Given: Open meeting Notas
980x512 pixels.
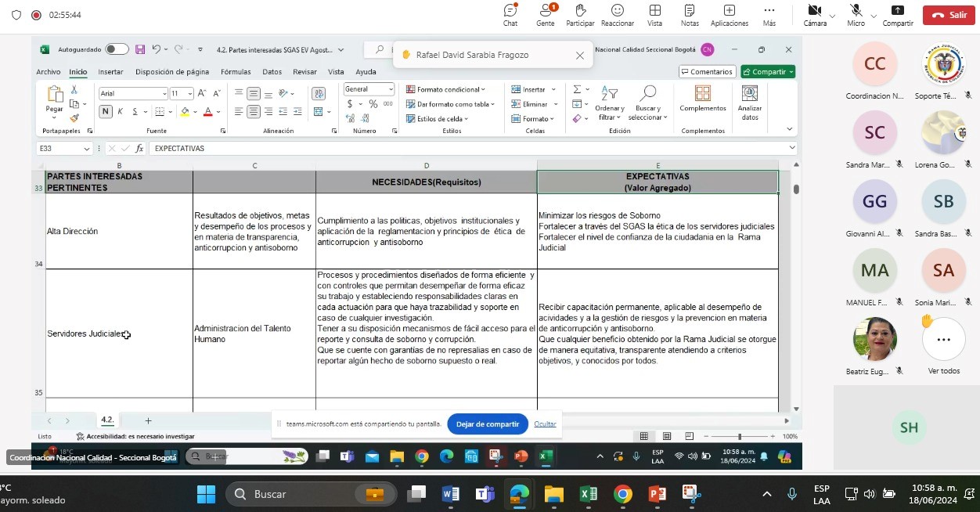Looking at the screenshot, I should (690, 15).
